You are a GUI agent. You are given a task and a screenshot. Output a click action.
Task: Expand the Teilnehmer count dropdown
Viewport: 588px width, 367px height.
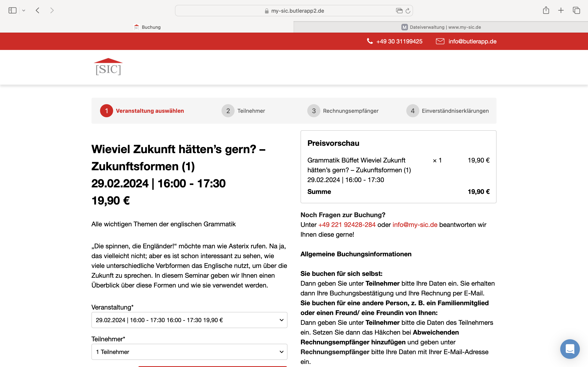(x=189, y=352)
